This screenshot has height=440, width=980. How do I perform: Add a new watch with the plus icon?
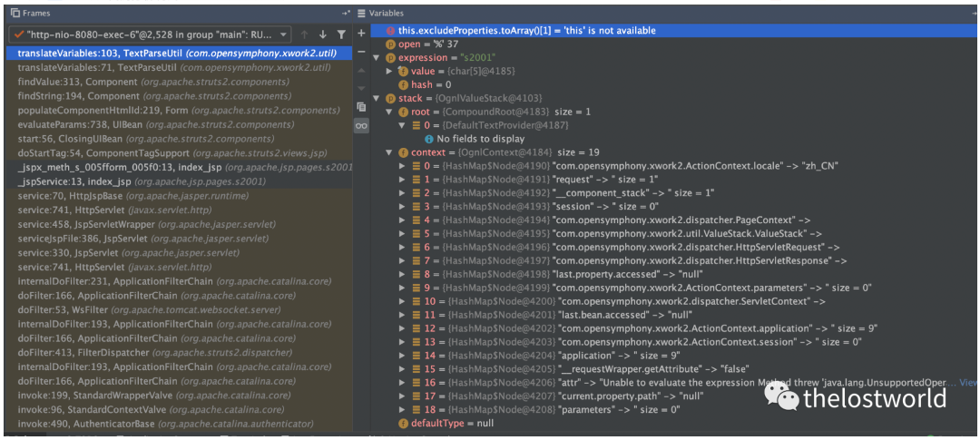point(361,33)
